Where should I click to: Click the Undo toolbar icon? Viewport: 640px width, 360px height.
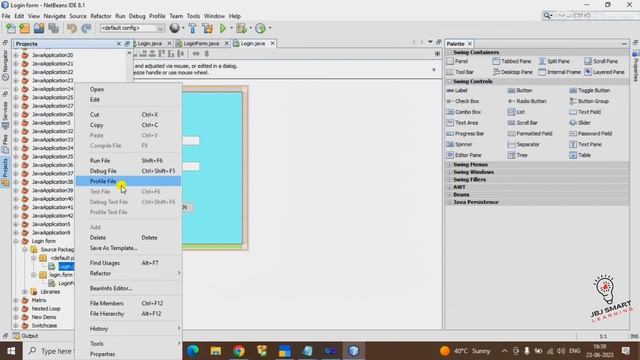click(x=72, y=28)
